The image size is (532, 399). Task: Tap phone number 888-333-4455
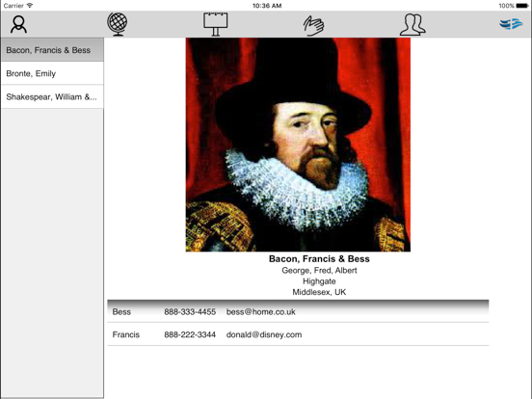190,312
